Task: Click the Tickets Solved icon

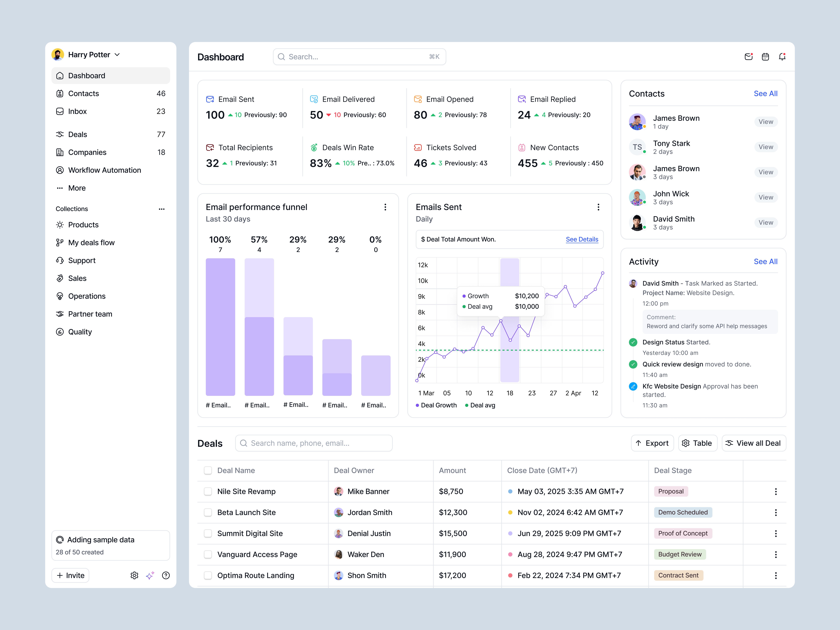Action: tap(418, 147)
